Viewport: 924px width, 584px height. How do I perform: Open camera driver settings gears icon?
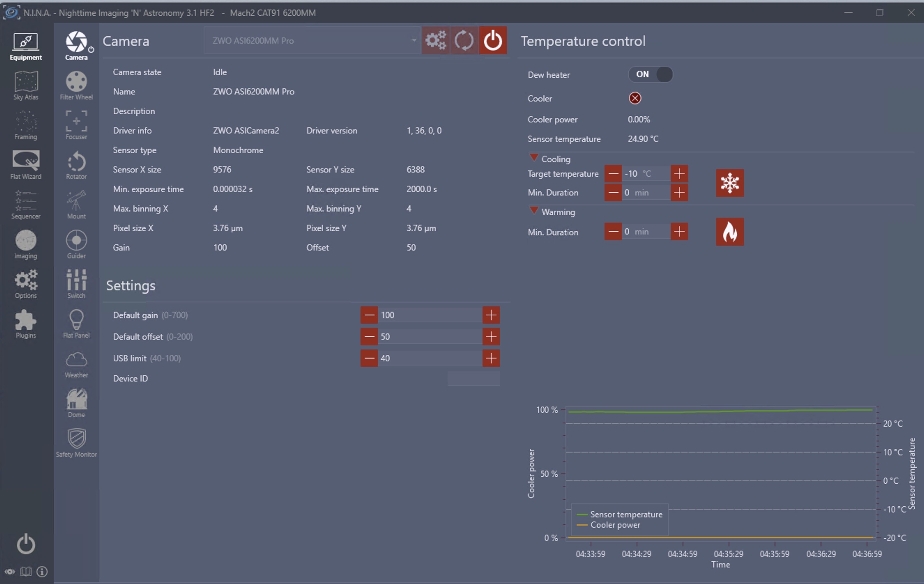pyautogui.click(x=436, y=40)
